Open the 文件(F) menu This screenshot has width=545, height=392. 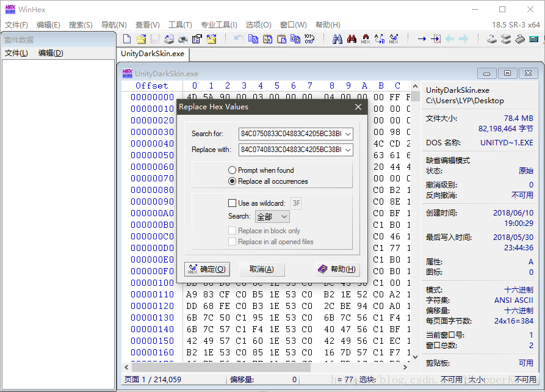pyautogui.click(x=16, y=24)
